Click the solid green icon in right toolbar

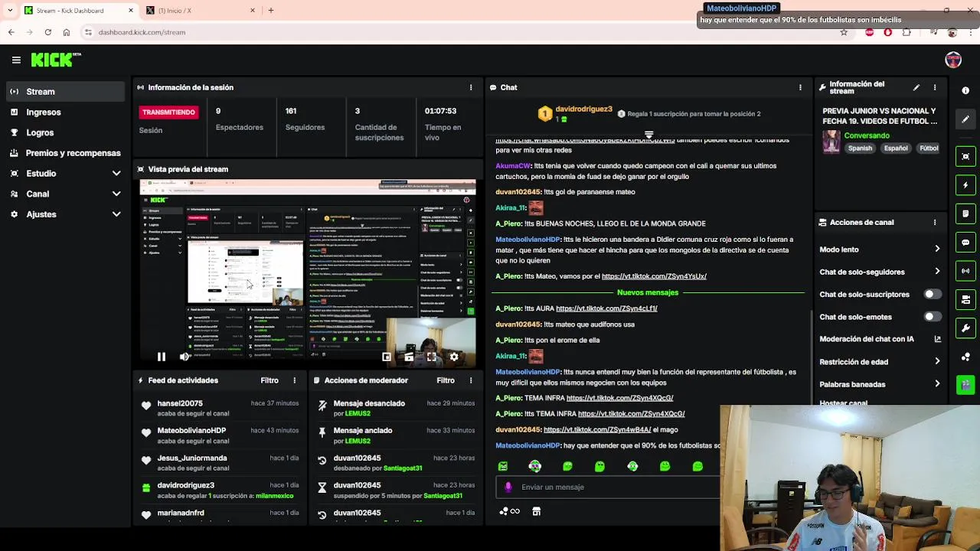(x=965, y=384)
